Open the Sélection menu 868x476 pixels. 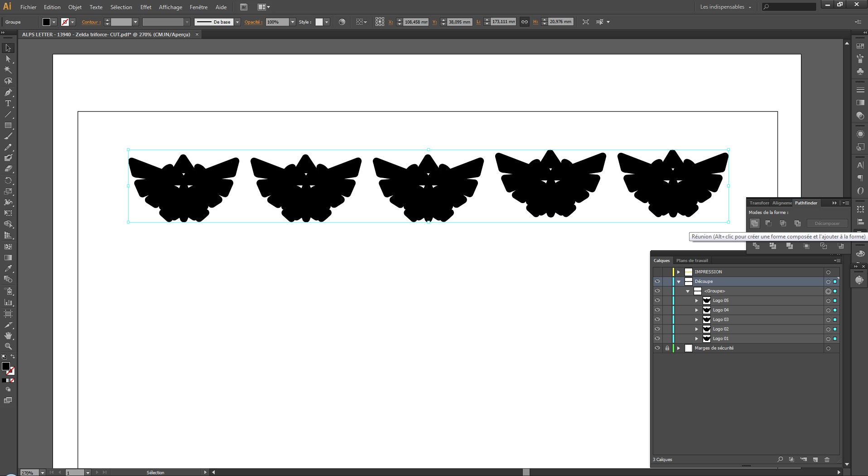pyautogui.click(x=121, y=7)
